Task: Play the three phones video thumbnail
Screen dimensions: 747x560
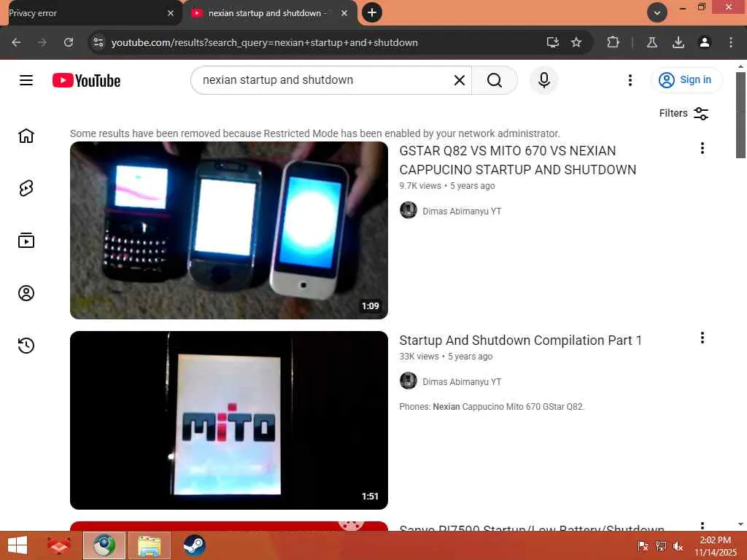Action: coord(228,230)
